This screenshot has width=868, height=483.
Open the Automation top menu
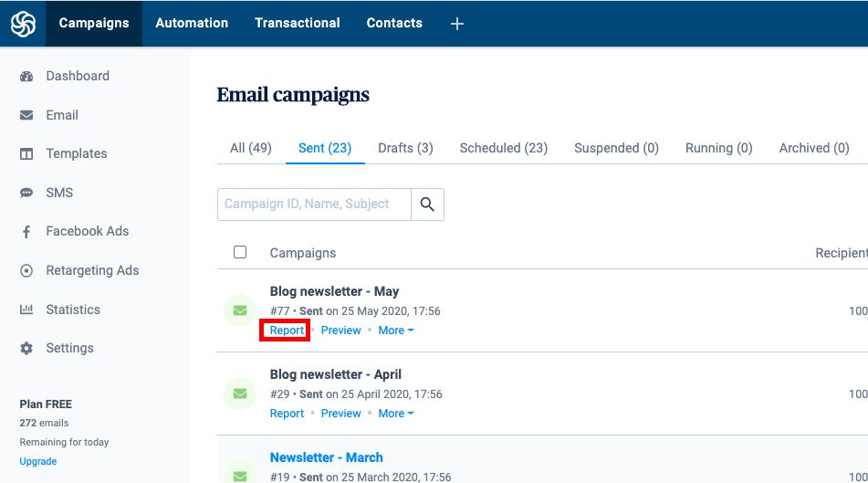point(192,23)
